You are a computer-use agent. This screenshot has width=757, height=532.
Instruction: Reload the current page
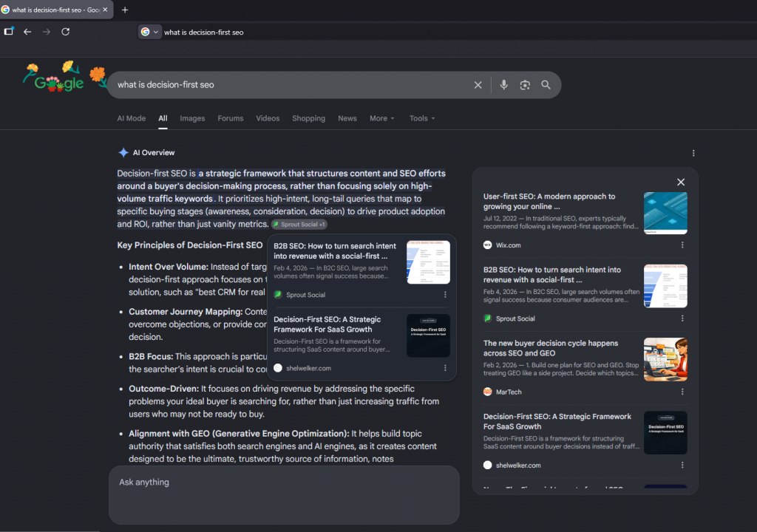tap(66, 32)
